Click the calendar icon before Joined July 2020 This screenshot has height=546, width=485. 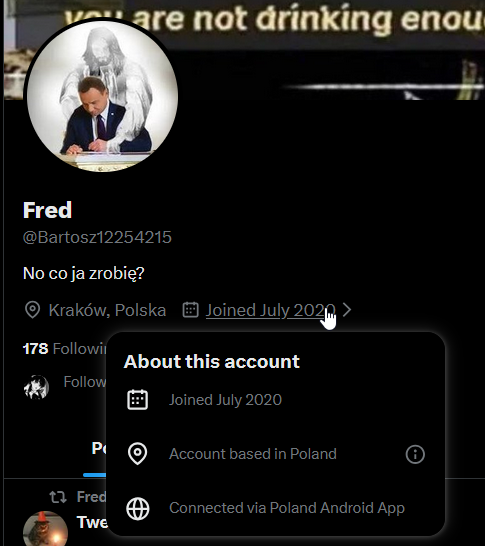pyautogui.click(x=190, y=310)
